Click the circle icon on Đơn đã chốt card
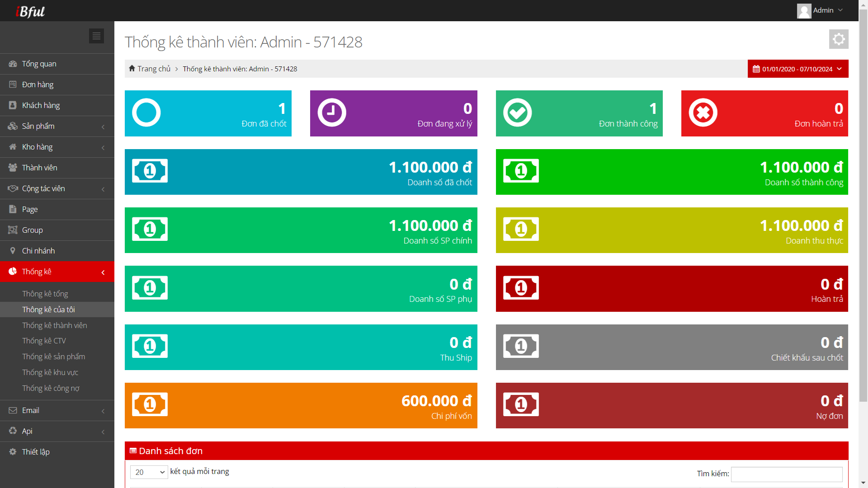This screenshot has height=488, width=868. (x=146, y=113)
